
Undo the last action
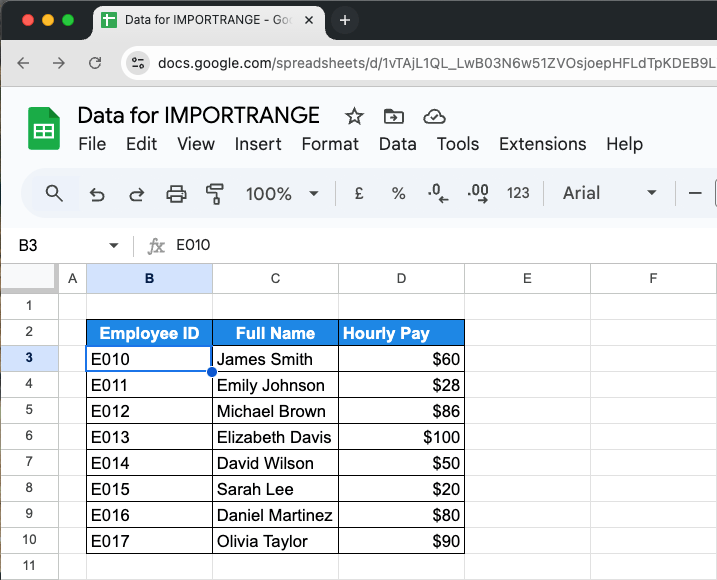tap(97, 194)
